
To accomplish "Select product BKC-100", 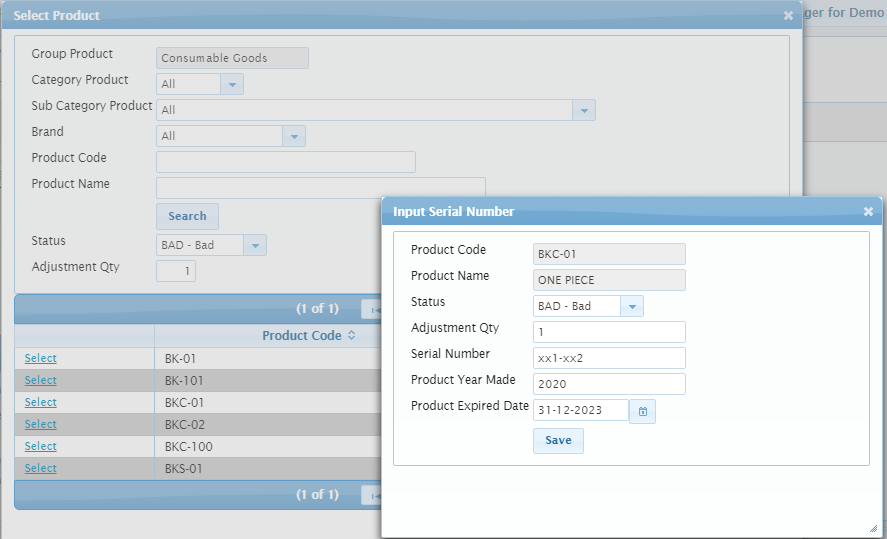I will tap(40, 446).
